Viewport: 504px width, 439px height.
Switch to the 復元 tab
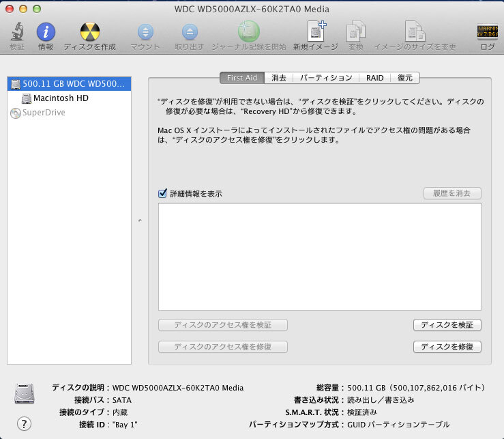click(x=405, y=78)
